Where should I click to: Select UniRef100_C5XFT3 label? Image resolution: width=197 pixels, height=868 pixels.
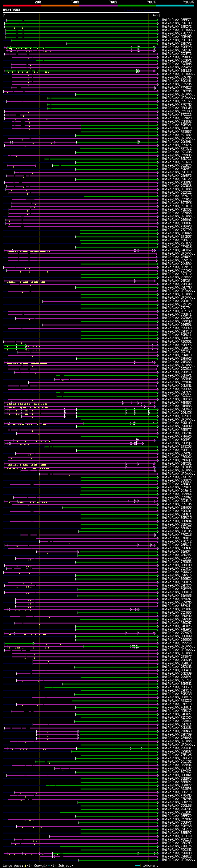pyautogui.click(x=176, y=54)
